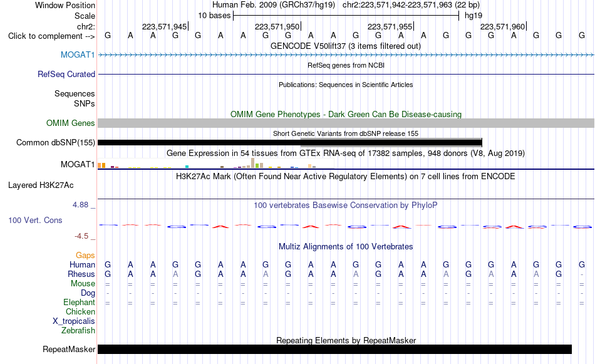Click the black RepeatMasker element bar
Screen dimensions: 595x364
coord(334,349)
